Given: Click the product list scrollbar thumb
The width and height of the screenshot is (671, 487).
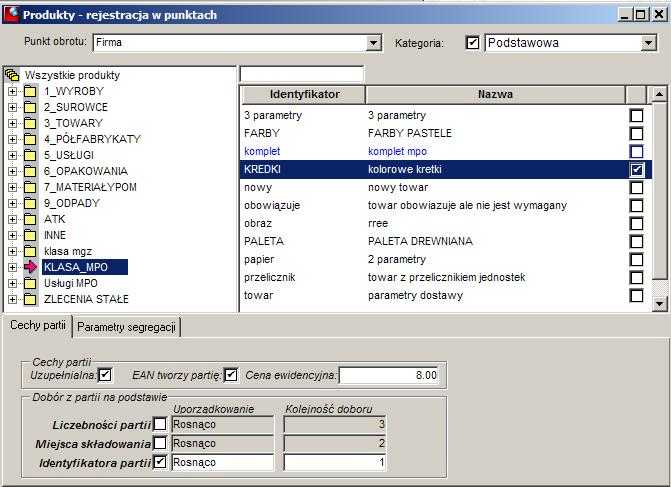Looking at the screenshot, I should tap(659, 191).
